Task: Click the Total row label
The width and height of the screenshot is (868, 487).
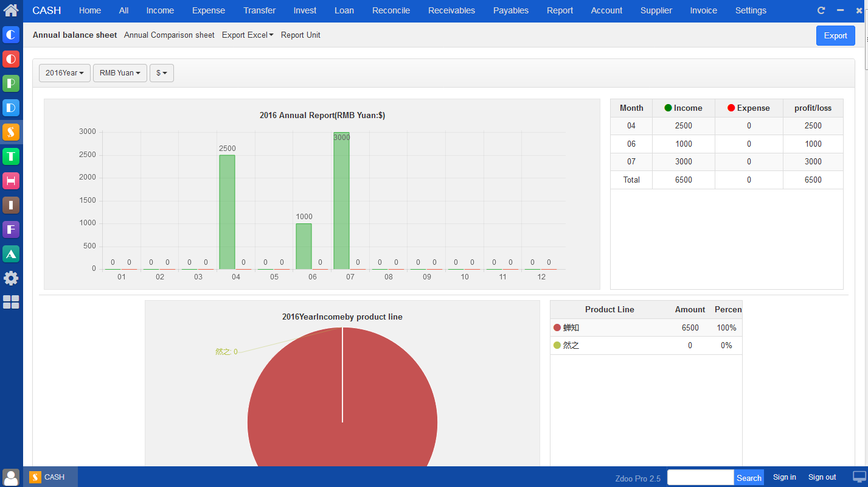Action: coord(631,180)
